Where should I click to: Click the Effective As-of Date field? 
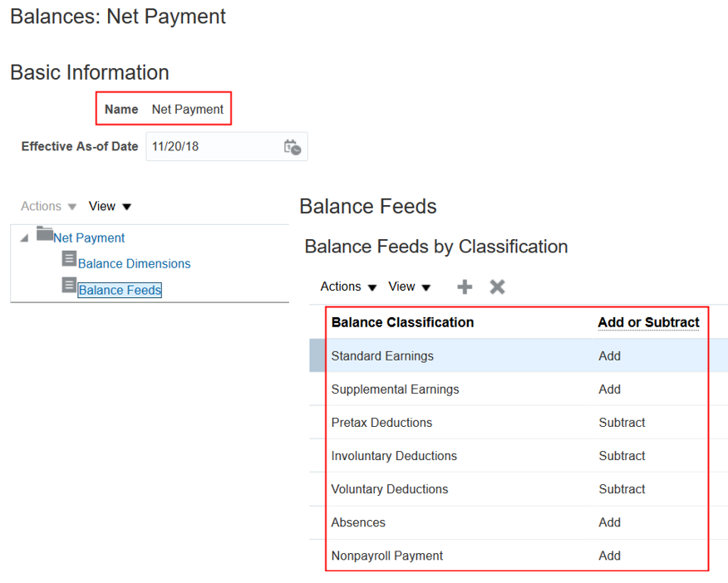[212, 147]
